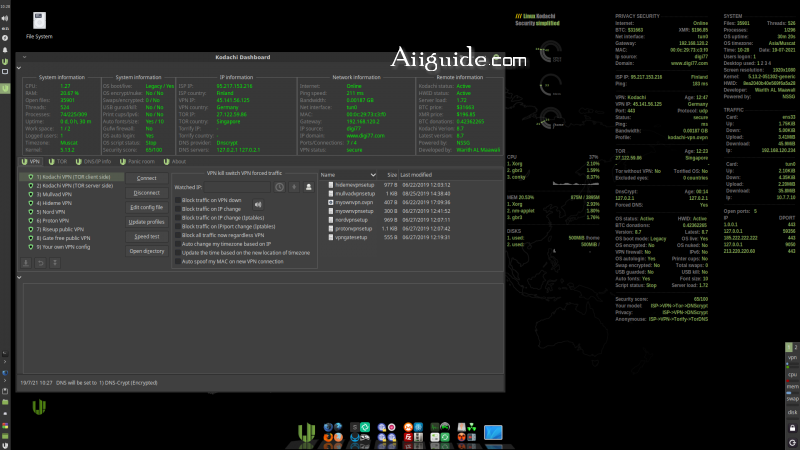Open the File System desktop icon
The height and width of the screenshot is (450, 800).
39,25
